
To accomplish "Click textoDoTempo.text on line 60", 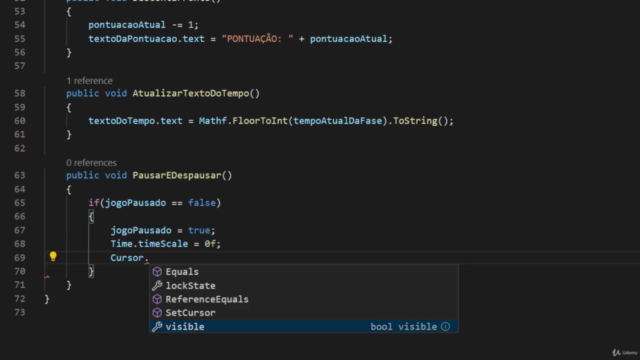I will (x=135, y=121).
